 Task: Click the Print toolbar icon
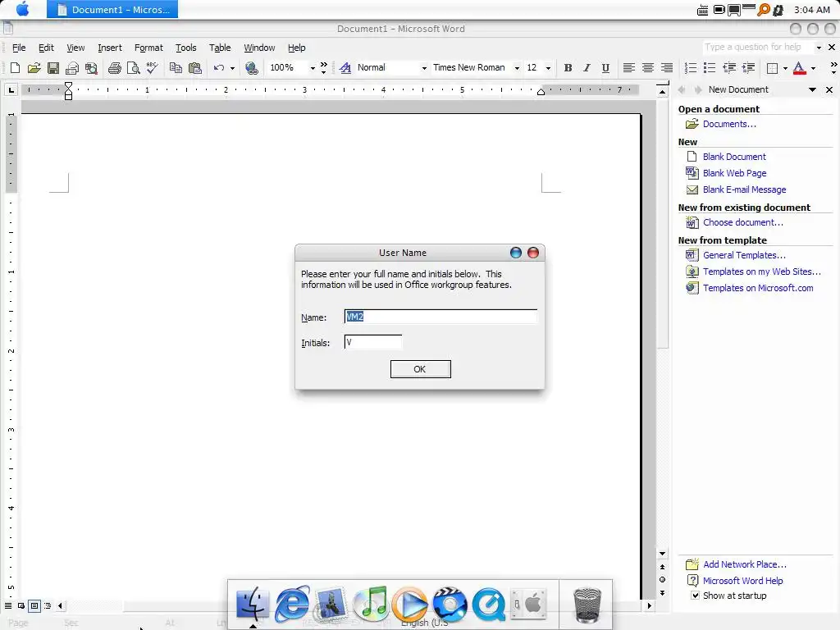coord(114,68)
